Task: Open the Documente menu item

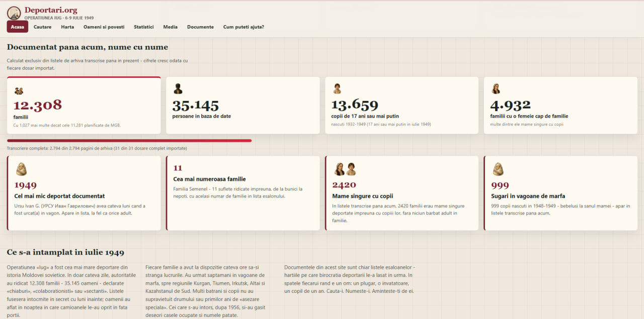Action: click(x=200, y=27)
